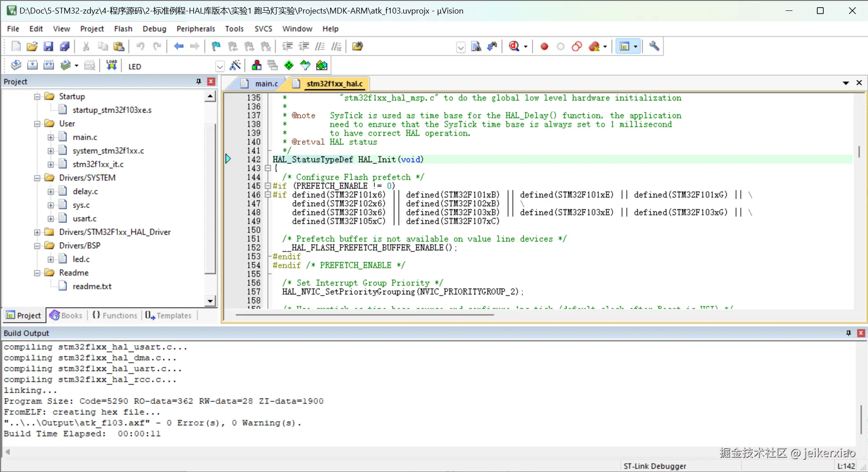Click the Build target icon
Screen dimensions: 868x472
[x=32, y=66]
